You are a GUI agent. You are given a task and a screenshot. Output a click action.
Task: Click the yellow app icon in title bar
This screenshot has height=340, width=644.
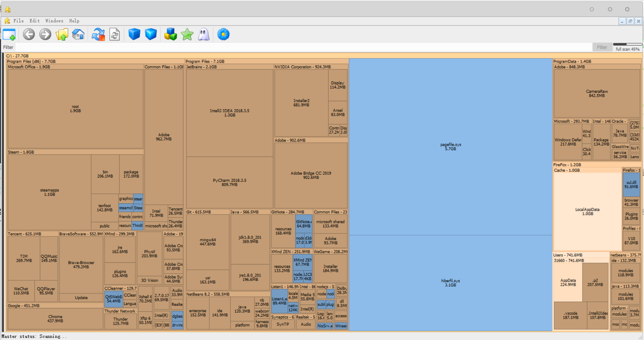pos(8,9)
